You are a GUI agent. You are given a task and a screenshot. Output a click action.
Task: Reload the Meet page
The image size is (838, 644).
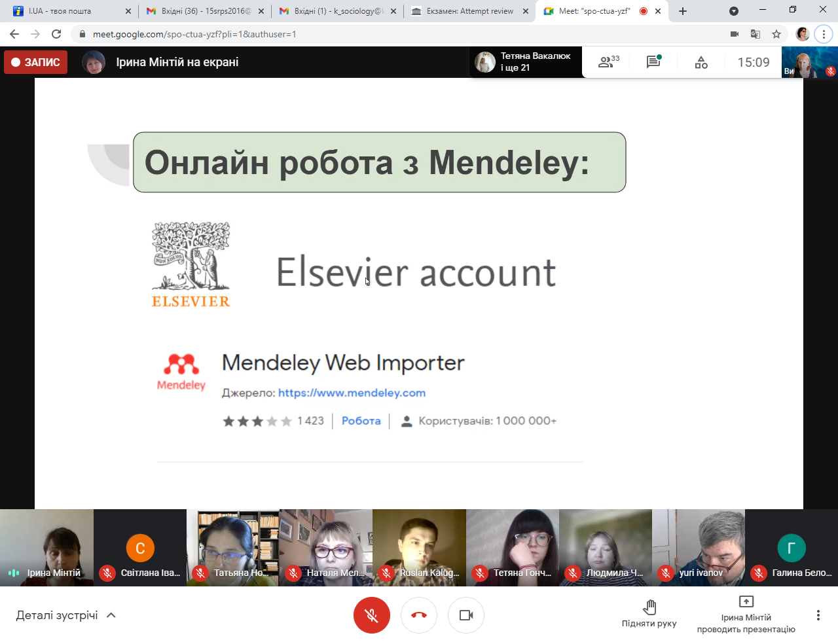coord(56,34)
